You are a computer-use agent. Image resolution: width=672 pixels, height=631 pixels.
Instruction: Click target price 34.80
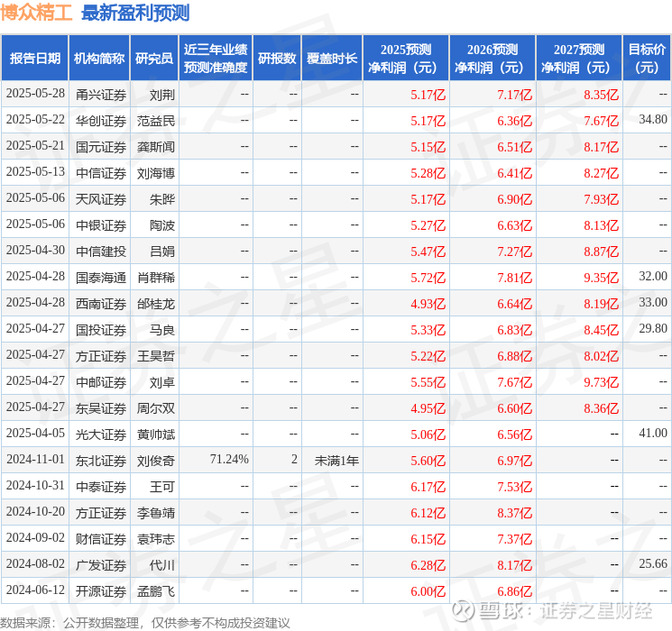pos(653,120)
